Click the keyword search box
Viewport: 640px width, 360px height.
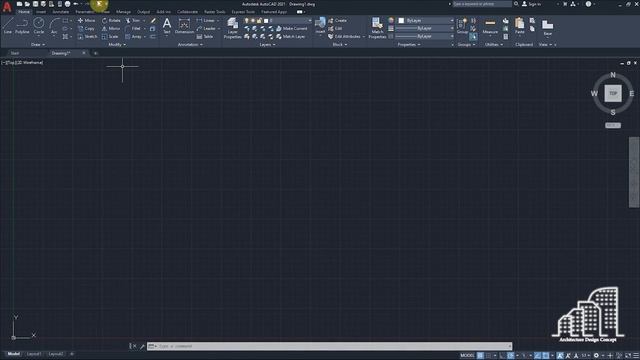point(482,4)
